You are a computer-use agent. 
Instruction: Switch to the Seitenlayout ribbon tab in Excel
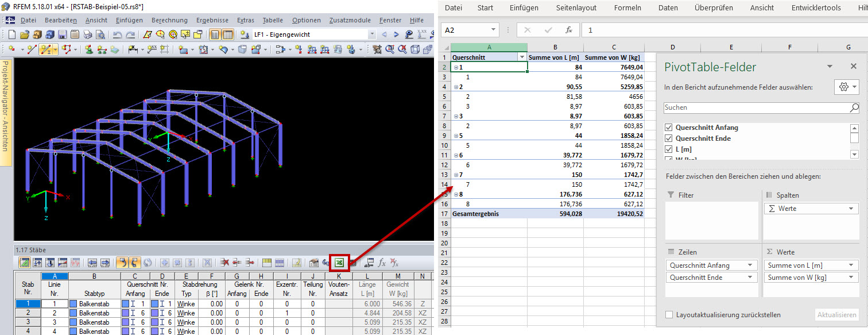576,7
